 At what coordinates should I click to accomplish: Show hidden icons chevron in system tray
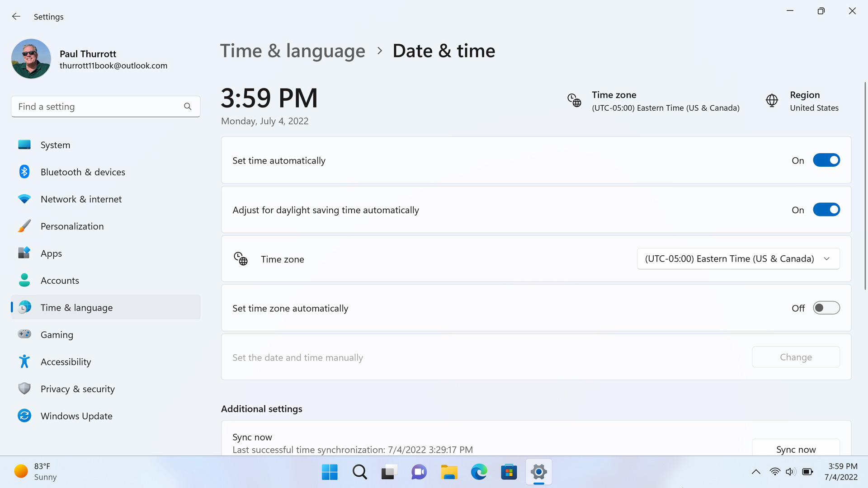pyautogui.click(x=756, y=472)
